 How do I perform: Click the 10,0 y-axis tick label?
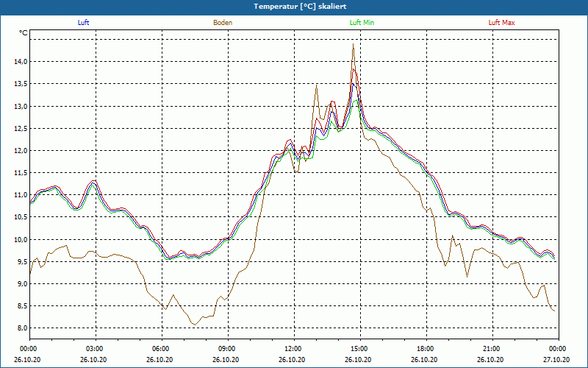[19, 240]
